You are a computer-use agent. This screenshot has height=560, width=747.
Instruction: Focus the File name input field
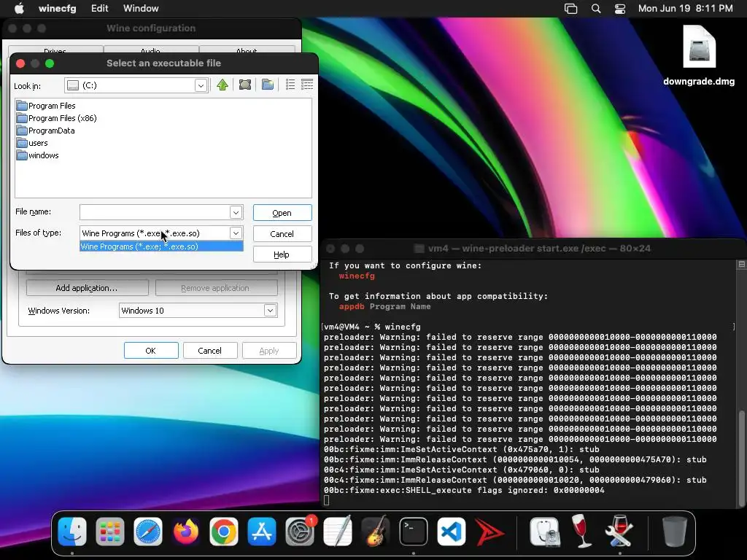[x=155, y=212]
